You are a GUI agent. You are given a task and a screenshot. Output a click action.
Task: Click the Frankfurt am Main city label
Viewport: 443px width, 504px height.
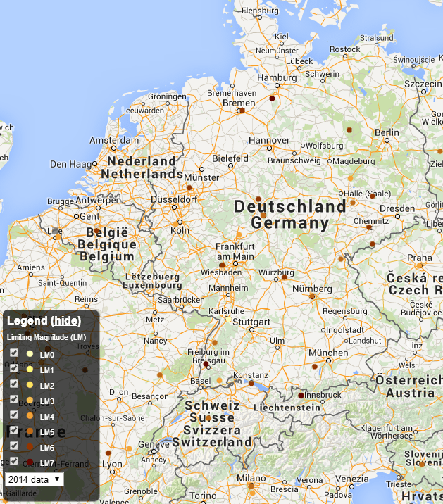click(235, 252)
